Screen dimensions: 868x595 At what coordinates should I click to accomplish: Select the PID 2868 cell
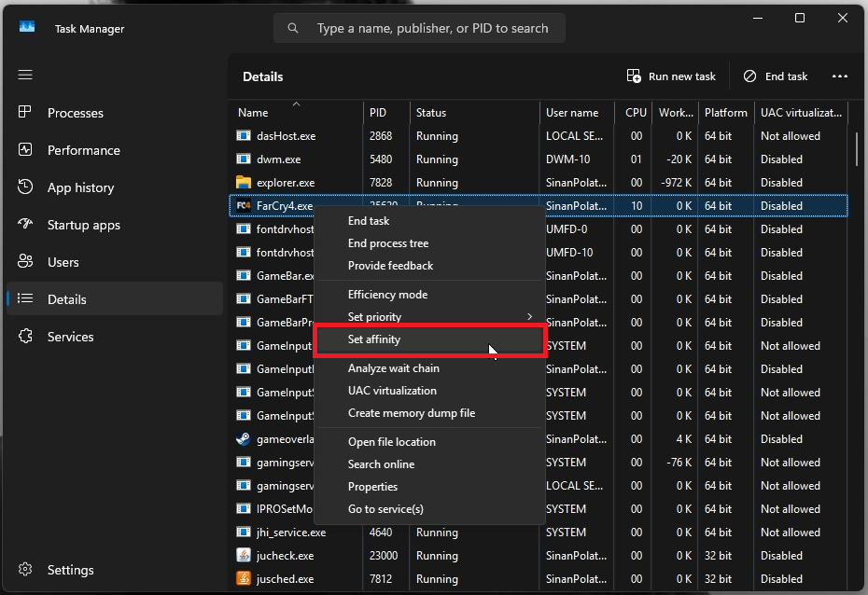pyautogui.click(x=380, y=135)
